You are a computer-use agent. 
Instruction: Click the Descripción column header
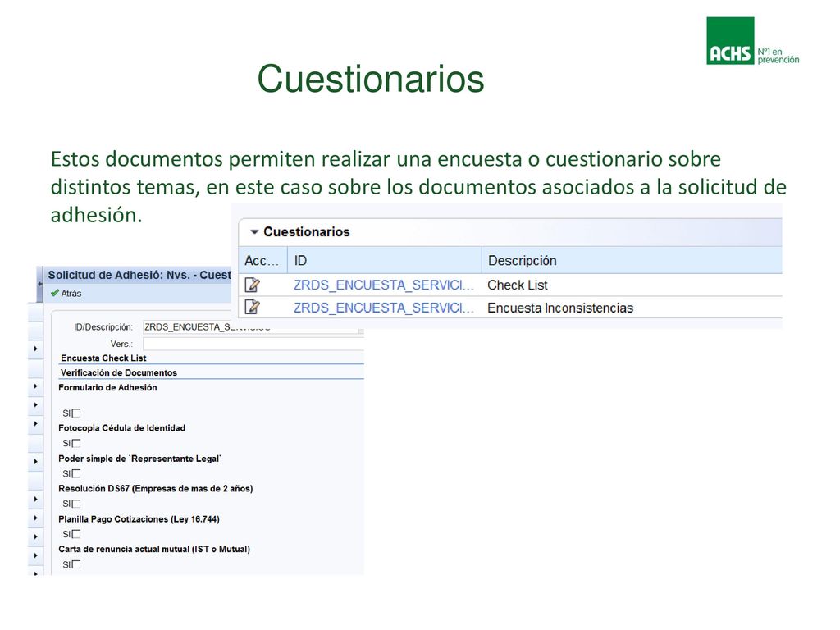pos(632,260)
